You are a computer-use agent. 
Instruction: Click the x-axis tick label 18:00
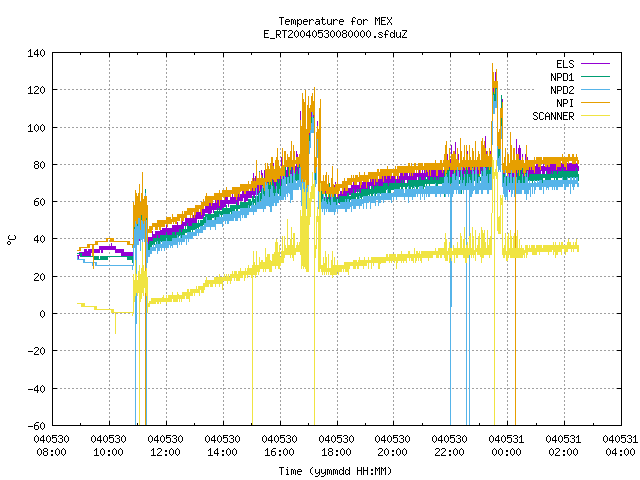click(336, 452)
